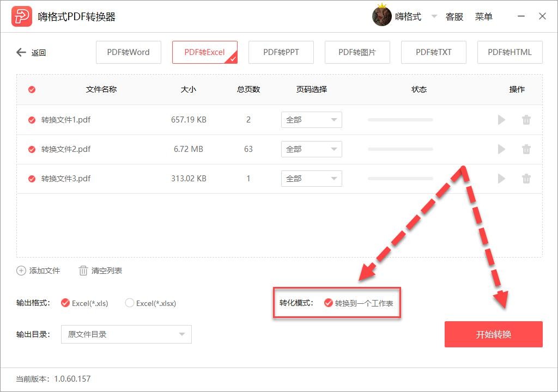Click the red PDF converter app logo

(x=22, y=16)
